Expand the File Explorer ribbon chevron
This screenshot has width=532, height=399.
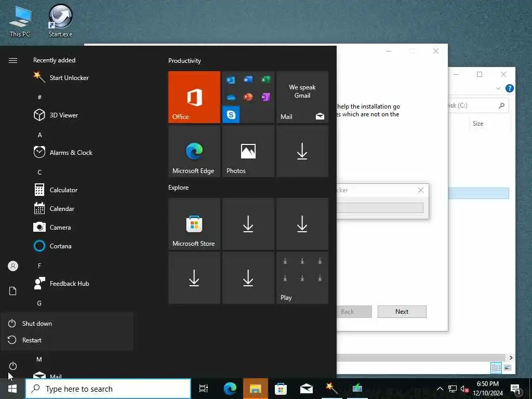pos(498,88)
